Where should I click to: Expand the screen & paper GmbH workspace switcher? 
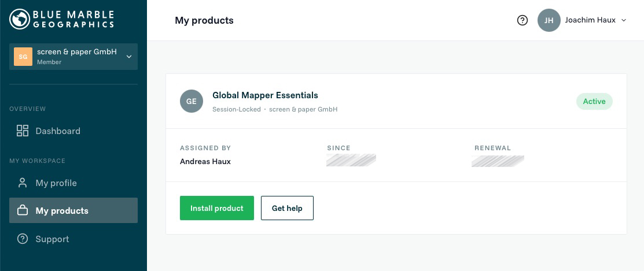[x=73, y=57]
